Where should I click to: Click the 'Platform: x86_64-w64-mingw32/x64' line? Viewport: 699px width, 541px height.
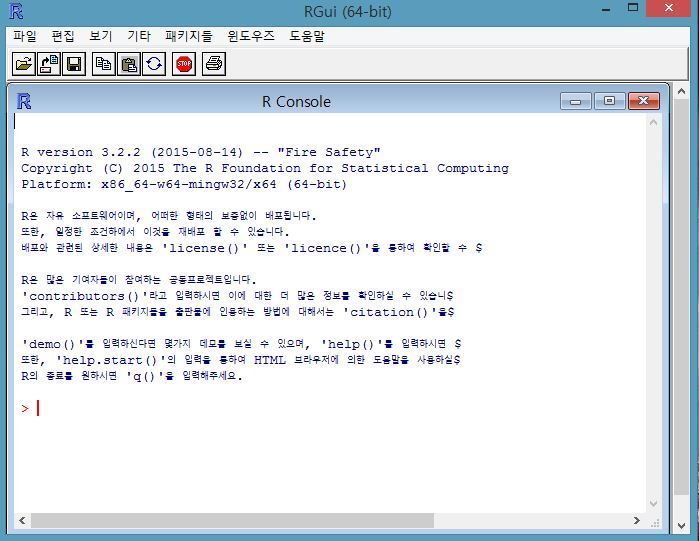[x=184, y=184]
